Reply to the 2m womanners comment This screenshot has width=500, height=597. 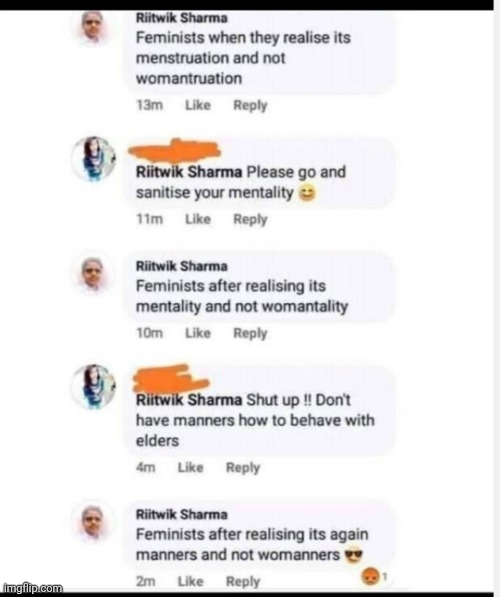[243, 582]
